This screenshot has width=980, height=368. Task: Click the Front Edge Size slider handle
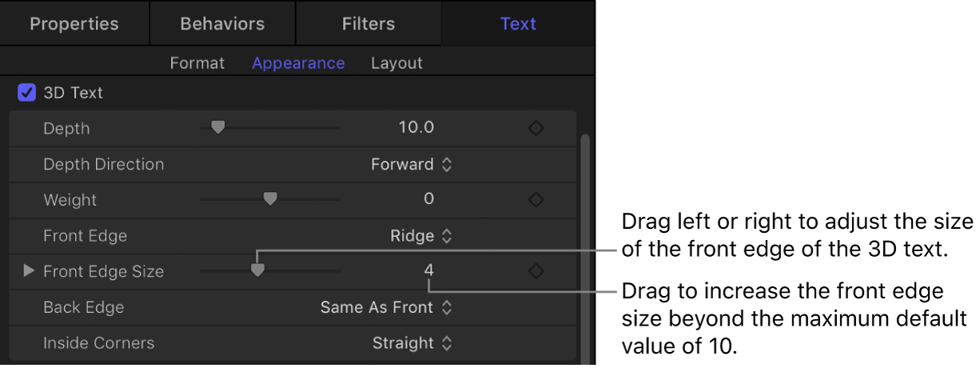[257, 270]
